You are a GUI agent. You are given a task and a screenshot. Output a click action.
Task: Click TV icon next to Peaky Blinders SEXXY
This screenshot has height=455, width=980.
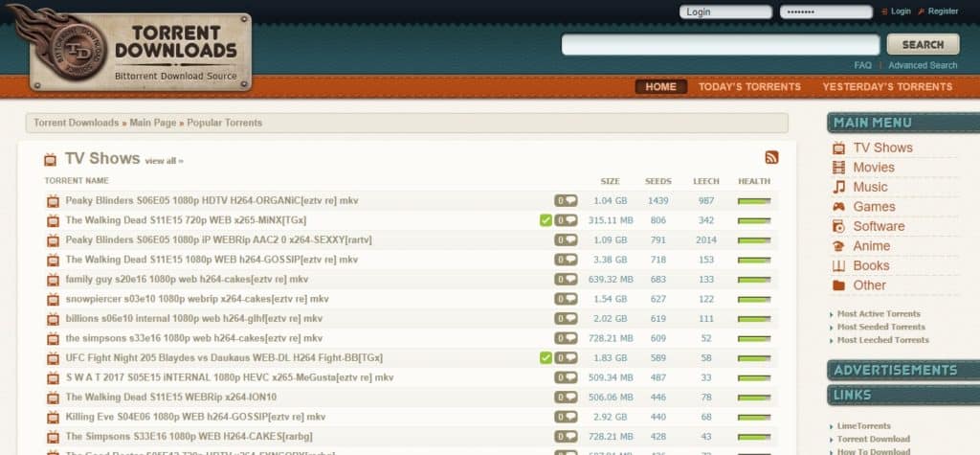pyautogui.click(x=54, y=240)
